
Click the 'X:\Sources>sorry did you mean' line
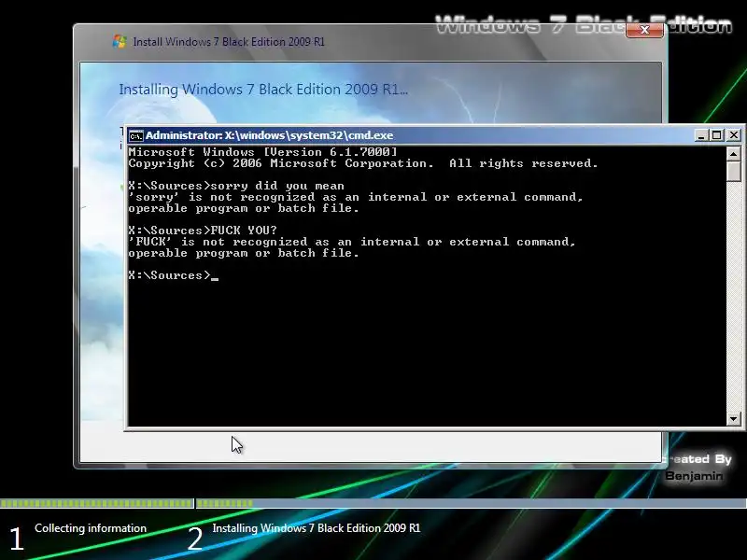coord(236,186)
